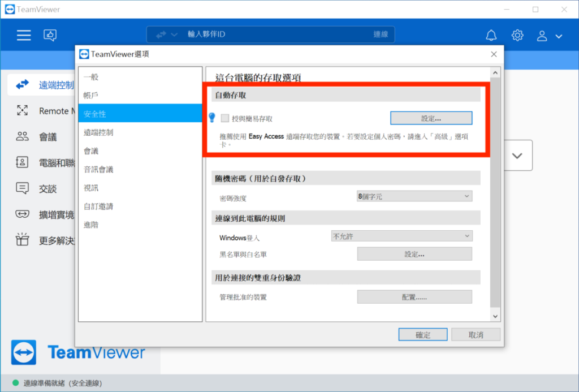The width and height of the screenshot is (579, 392).
Task: Click 連線到此電腦的規則 section header
Action: [x=346, y=218]
